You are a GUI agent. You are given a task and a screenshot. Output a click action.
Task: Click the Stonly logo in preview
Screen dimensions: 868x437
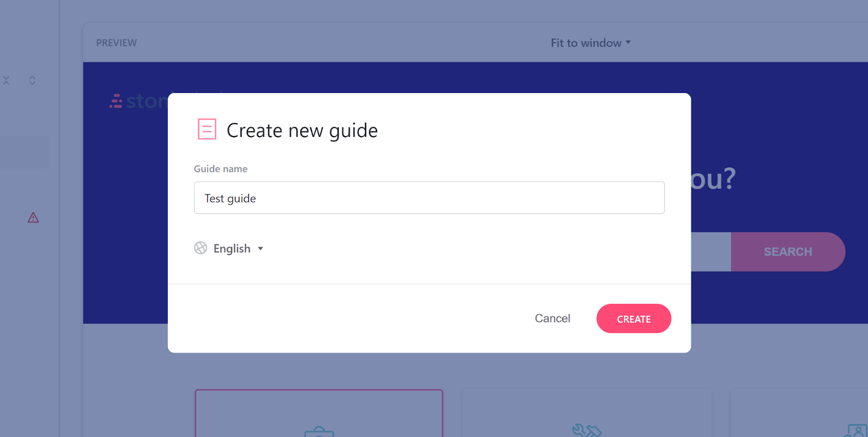coord(138,101)
